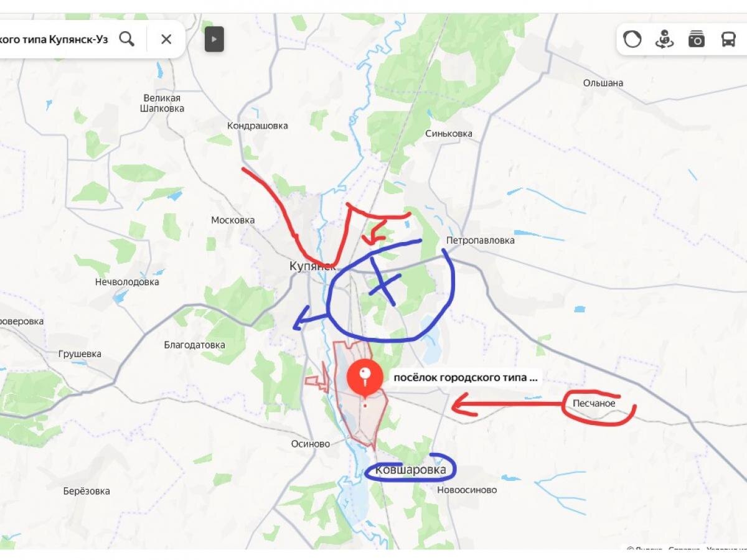The width and height of the screenshot is (747, 560).
Task: Clear the search with the X icon
Action: [166, 39]
